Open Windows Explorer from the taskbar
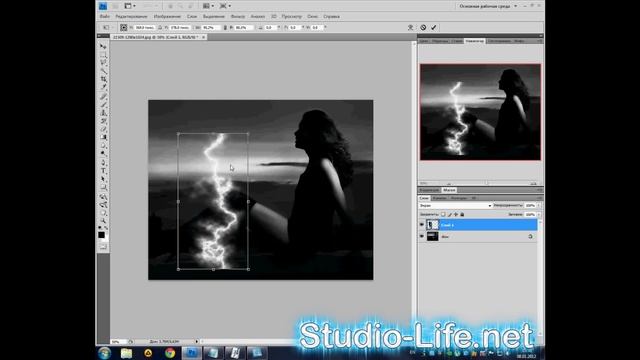This screenshot has width=640, height=360. tap(127, 353)
